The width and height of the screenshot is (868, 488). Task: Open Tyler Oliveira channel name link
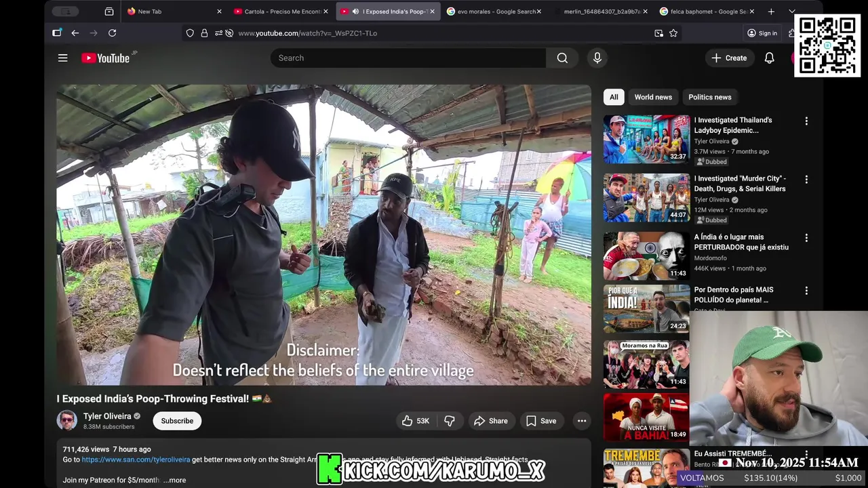(107, 416)
